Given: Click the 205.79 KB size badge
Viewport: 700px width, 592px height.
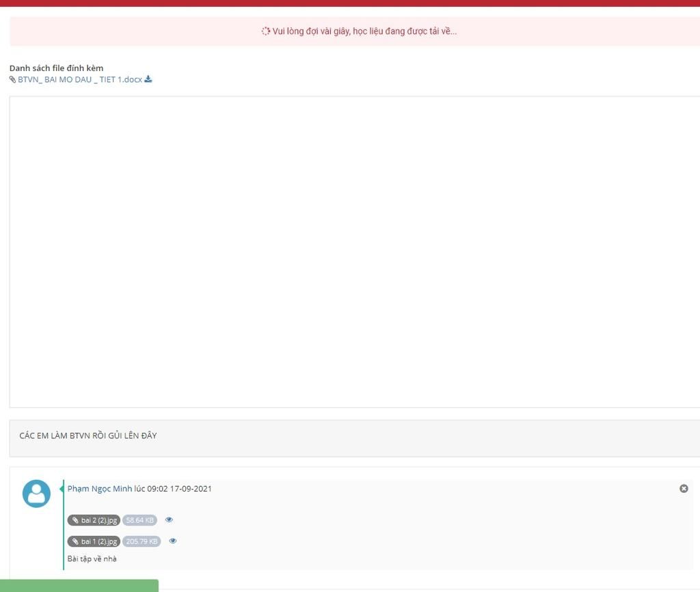Looking at the screenshot, I should coord(142,541).
